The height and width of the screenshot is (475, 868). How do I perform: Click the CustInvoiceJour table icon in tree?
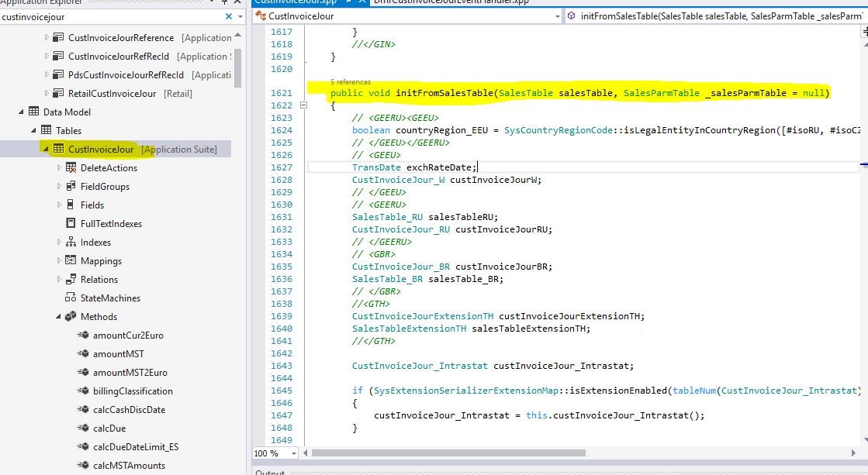(x=58, y=150)
